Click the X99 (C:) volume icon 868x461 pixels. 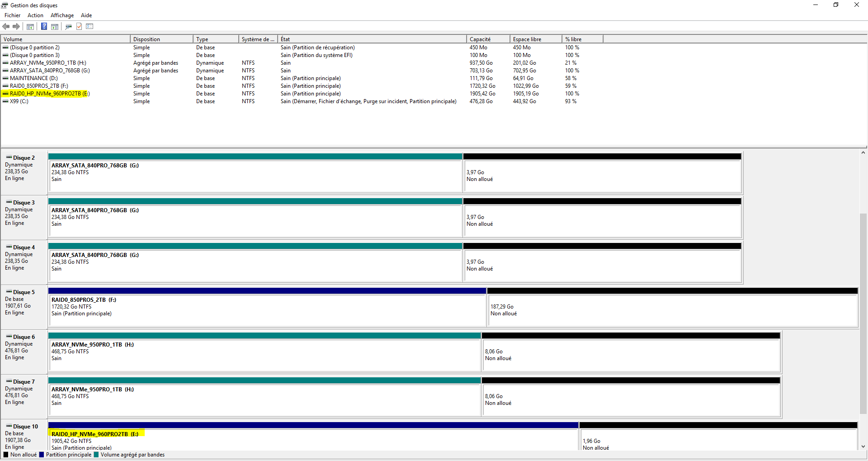pyautogui.click(x=5, y=101)
